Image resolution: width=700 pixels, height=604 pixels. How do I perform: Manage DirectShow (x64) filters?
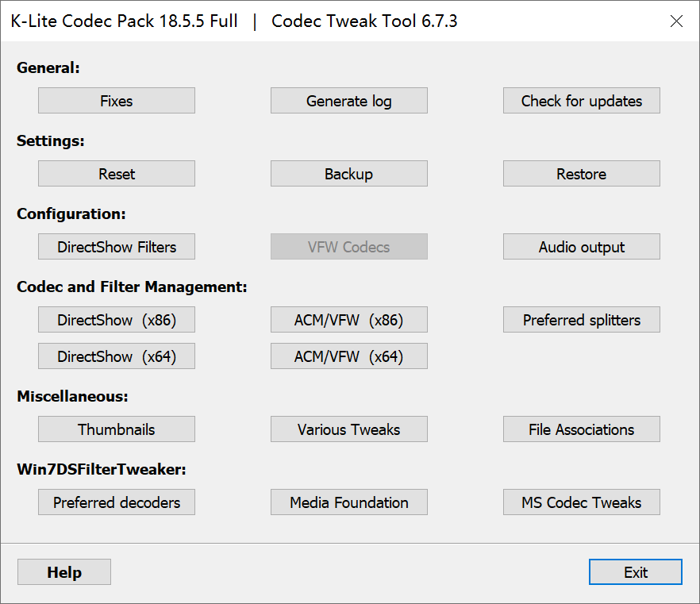click(x=117, y=356)
